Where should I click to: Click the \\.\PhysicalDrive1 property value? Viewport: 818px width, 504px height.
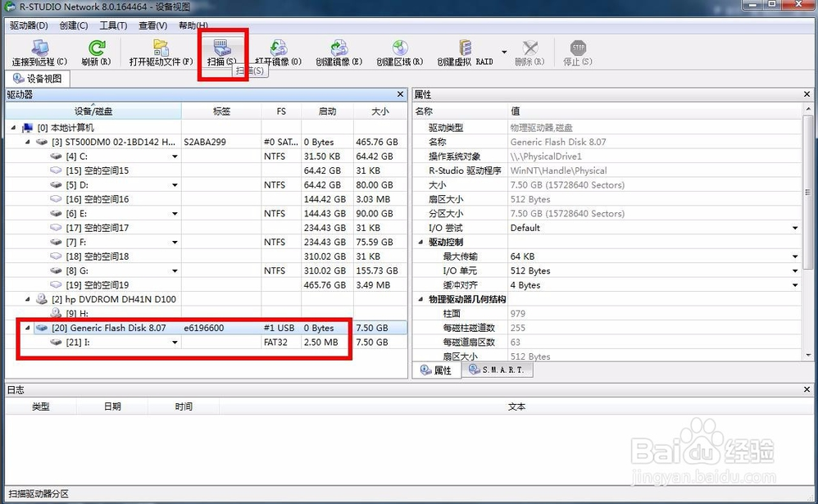(546, 156)
